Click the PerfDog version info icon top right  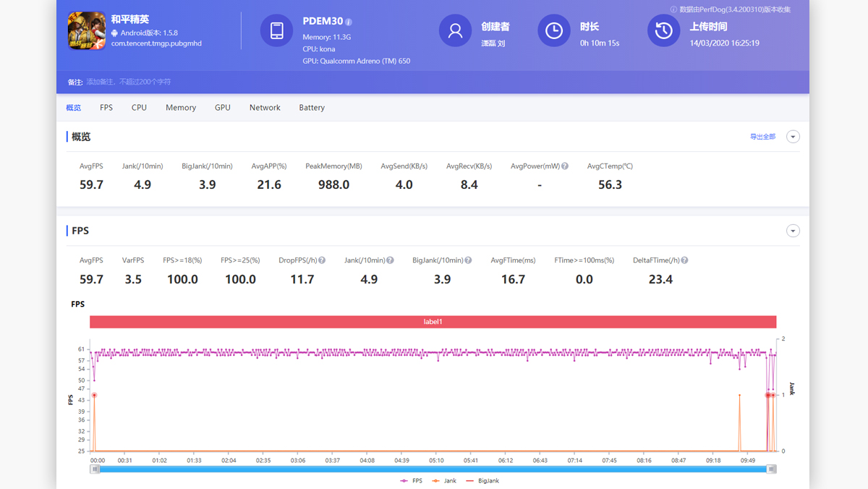pos(673,9)
